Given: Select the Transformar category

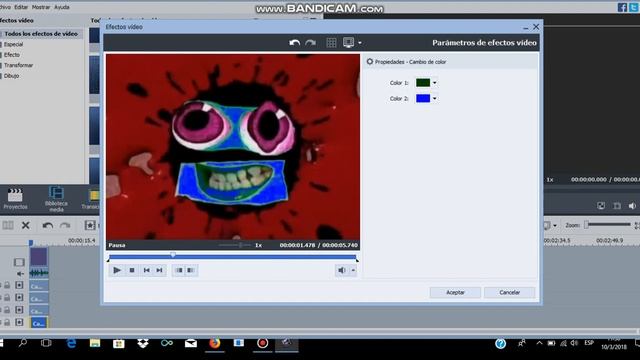Looking at the screenshot, I should [18, 65].
